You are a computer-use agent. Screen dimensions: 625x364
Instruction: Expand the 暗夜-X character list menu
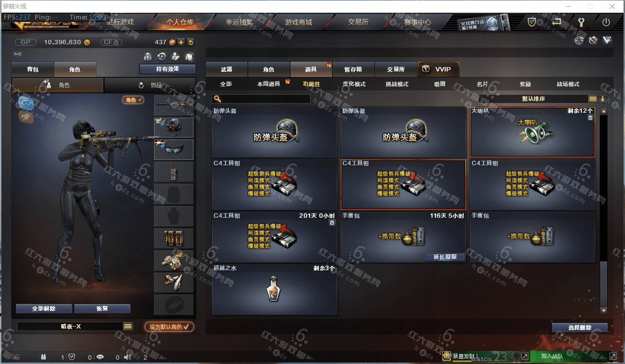tap(128, 327)
